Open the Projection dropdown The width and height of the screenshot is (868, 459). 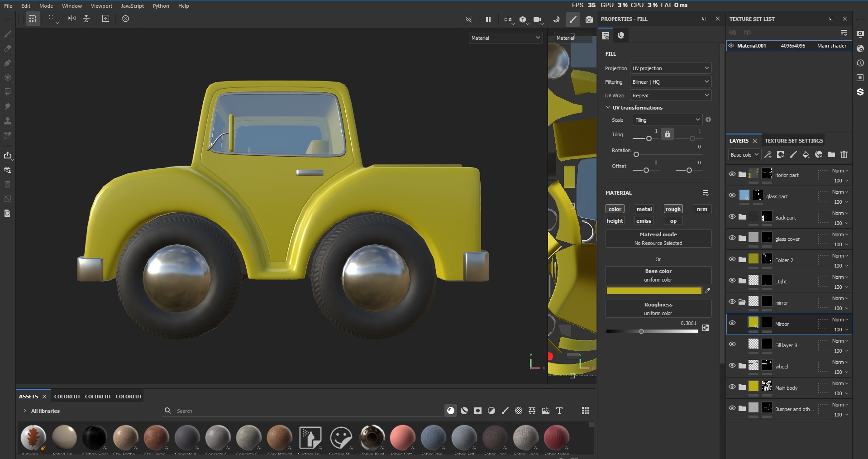(x=670, y=68)
